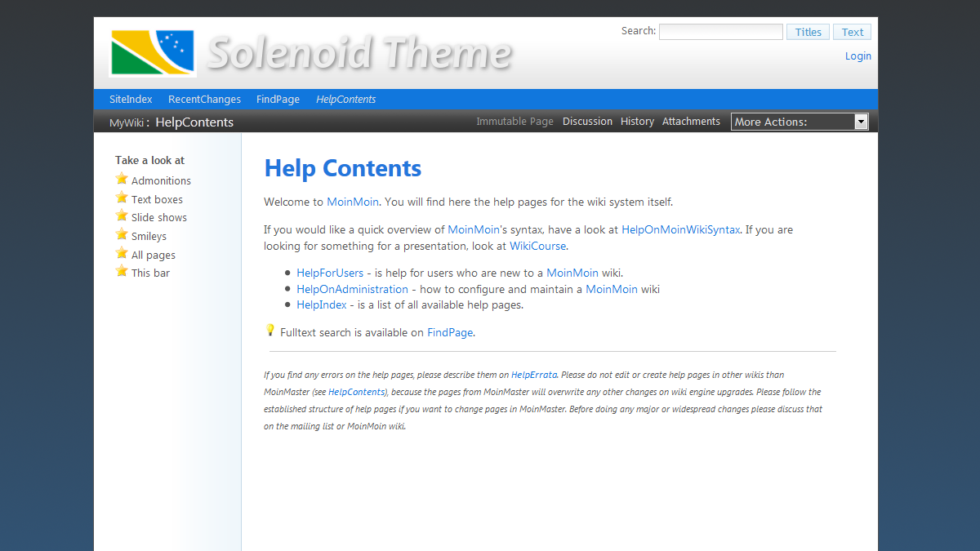Open the HelpOnMoinWikiSyntax link
The width and height of the screenshot is (980, 551).
tap(681, 229)
